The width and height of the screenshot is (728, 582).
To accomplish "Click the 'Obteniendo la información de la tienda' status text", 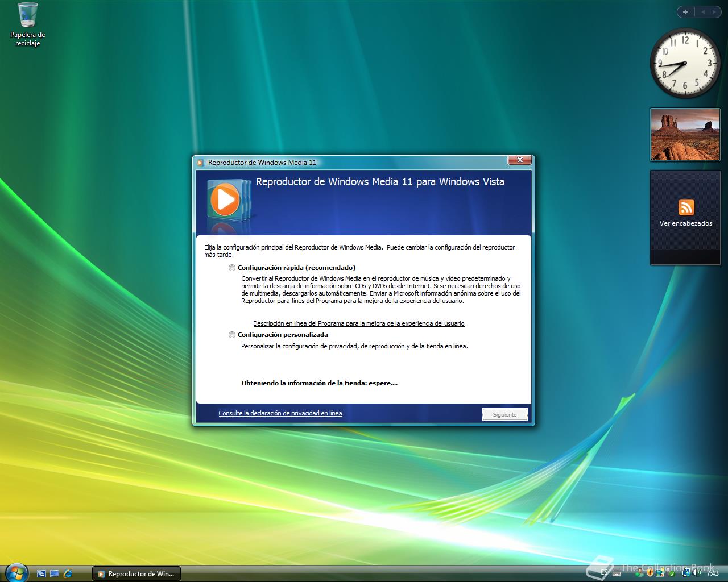I will (320, 383).
